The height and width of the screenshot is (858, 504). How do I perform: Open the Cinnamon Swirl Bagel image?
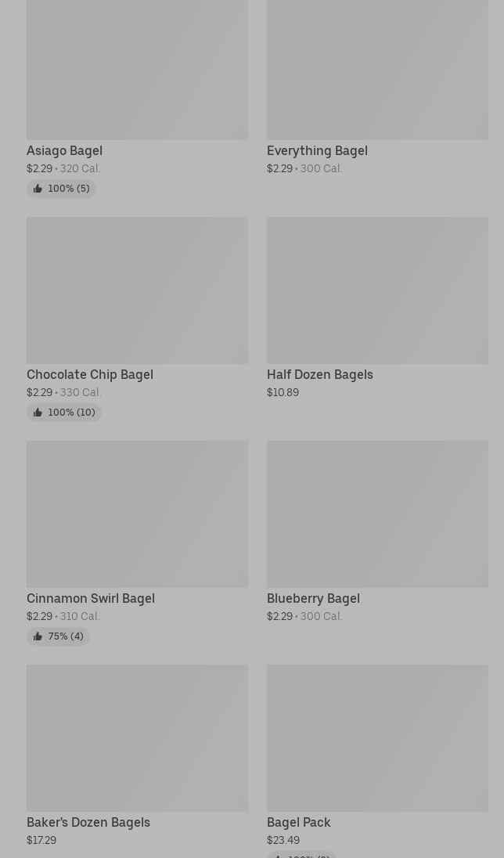137,514
